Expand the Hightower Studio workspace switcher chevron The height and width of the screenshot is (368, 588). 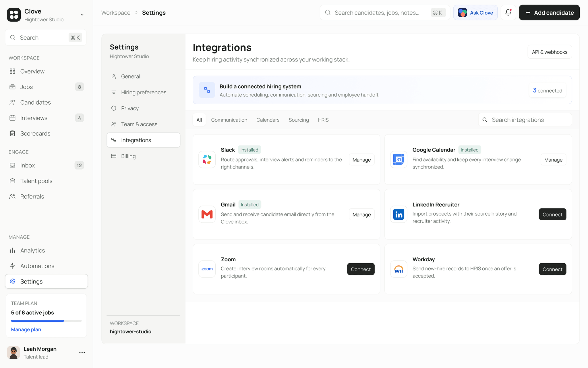click(x=82, y=15)
